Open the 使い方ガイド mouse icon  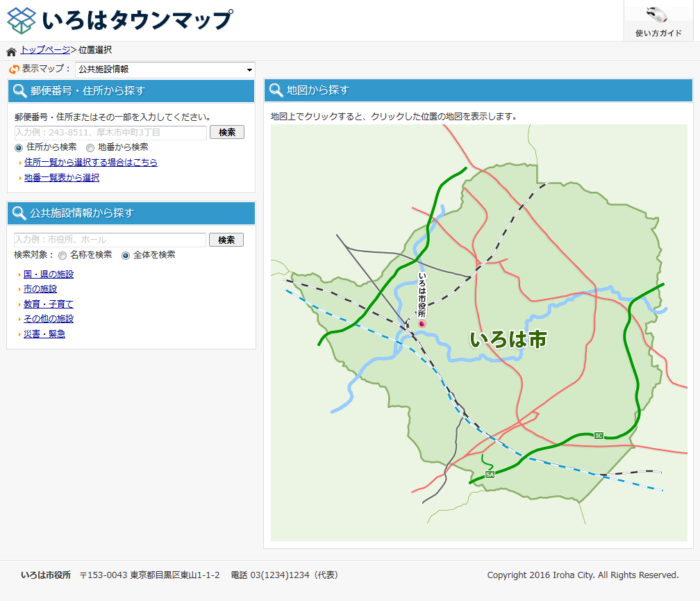click(x=657, y=15)
